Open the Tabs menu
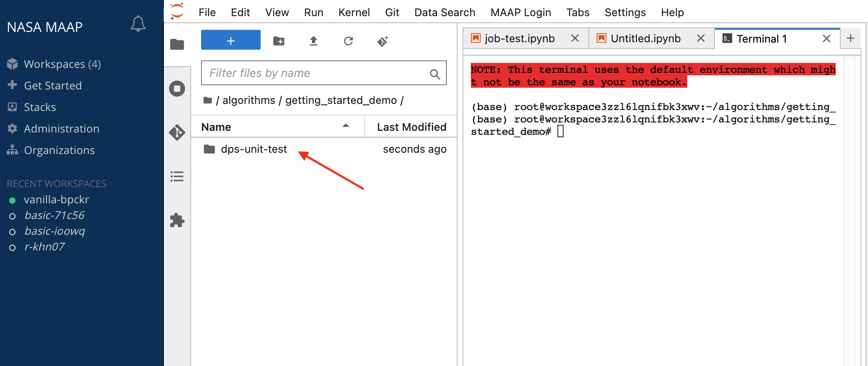868x366 pixels. click(x=578, y=12)
